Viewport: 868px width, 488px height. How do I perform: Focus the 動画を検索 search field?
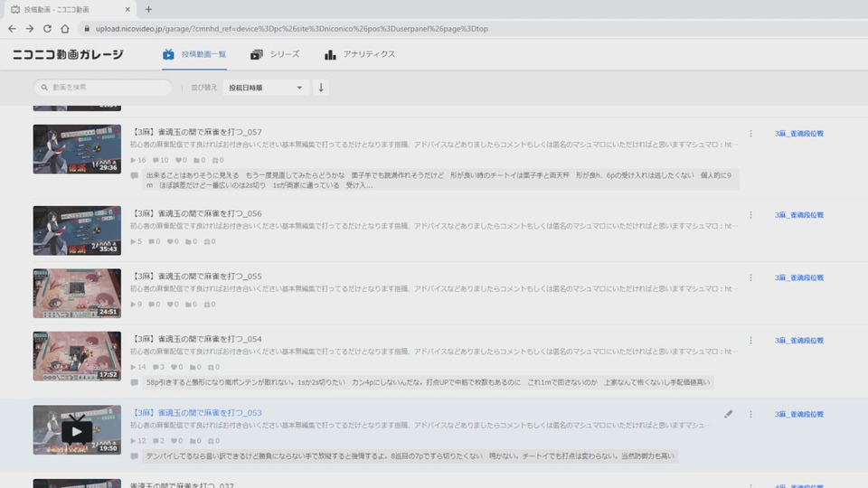[103, 88]
